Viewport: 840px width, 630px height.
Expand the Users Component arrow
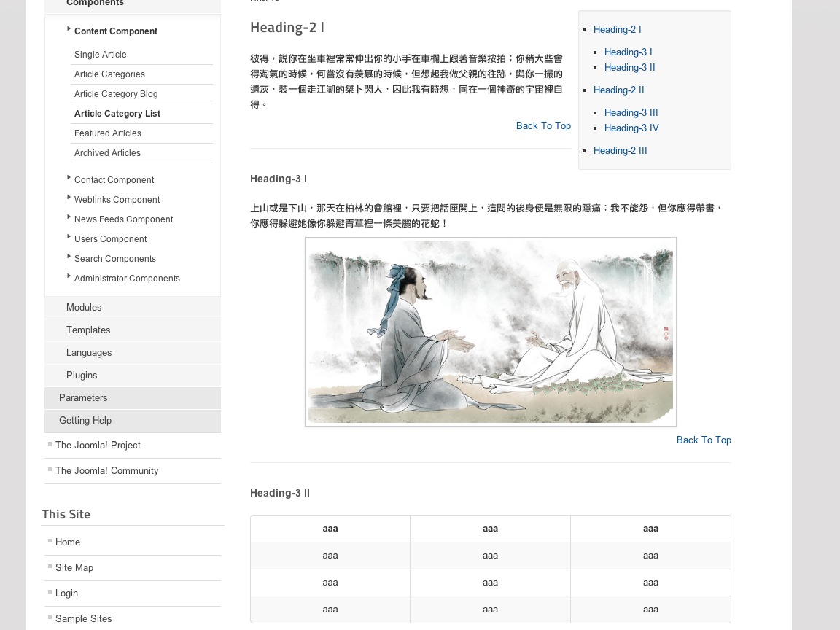click(x=69, y=236)
